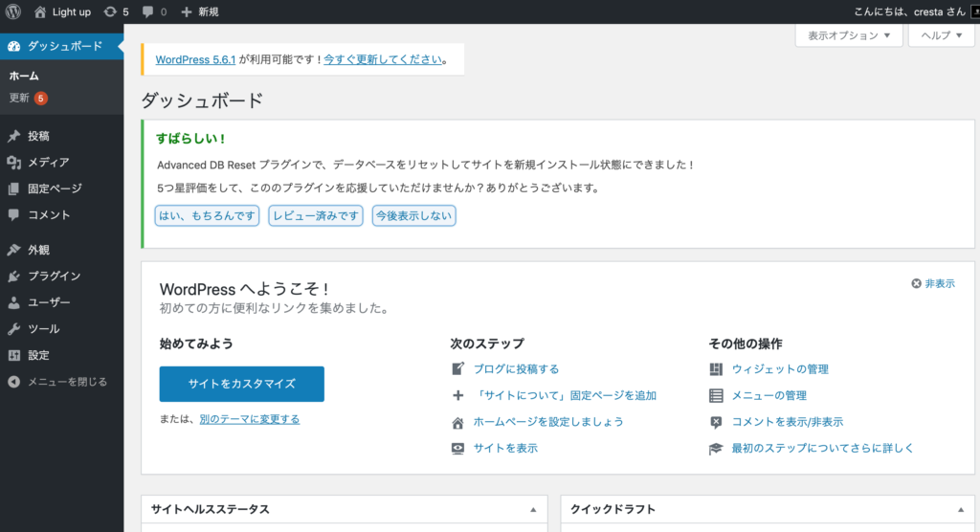The height and width of the screenshot is (532, 980).
Task: Click the 「サイトについて」固定ページを追加 link
Action: point(565,396)
